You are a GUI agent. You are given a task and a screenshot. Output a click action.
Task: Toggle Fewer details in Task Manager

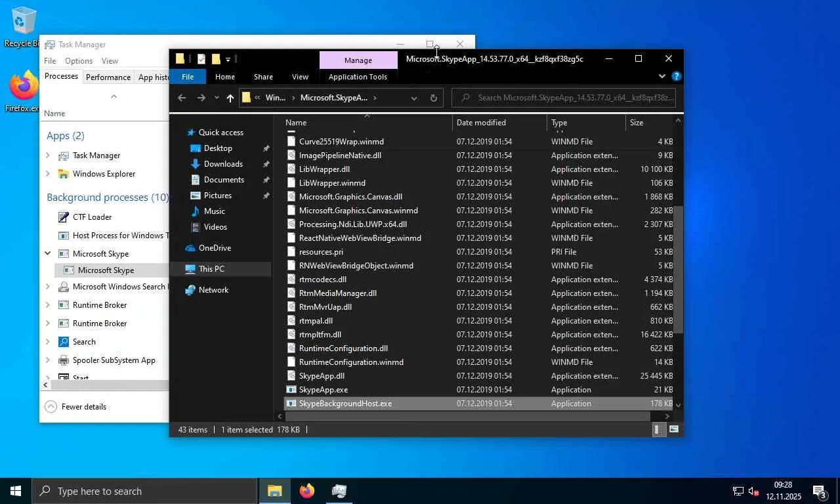tap(75, 407)
